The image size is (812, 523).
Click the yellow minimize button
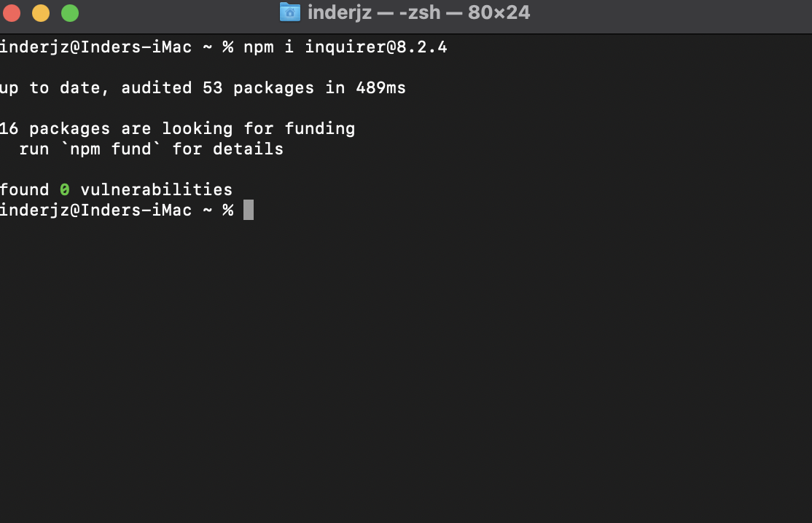[x=41, y=12]
